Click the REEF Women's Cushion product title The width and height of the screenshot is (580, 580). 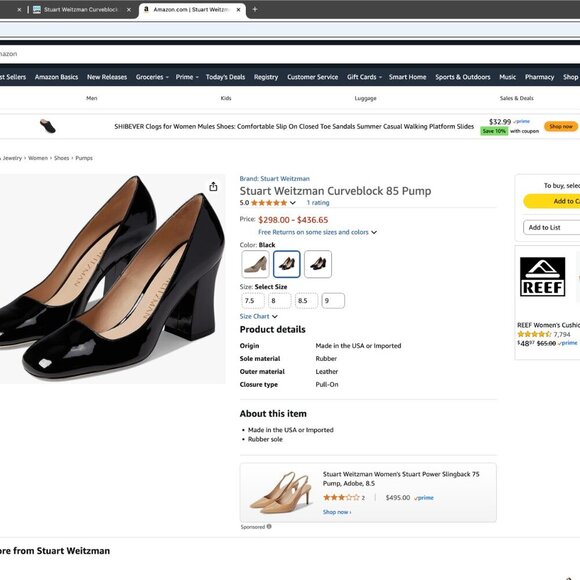tap(548, 325)
